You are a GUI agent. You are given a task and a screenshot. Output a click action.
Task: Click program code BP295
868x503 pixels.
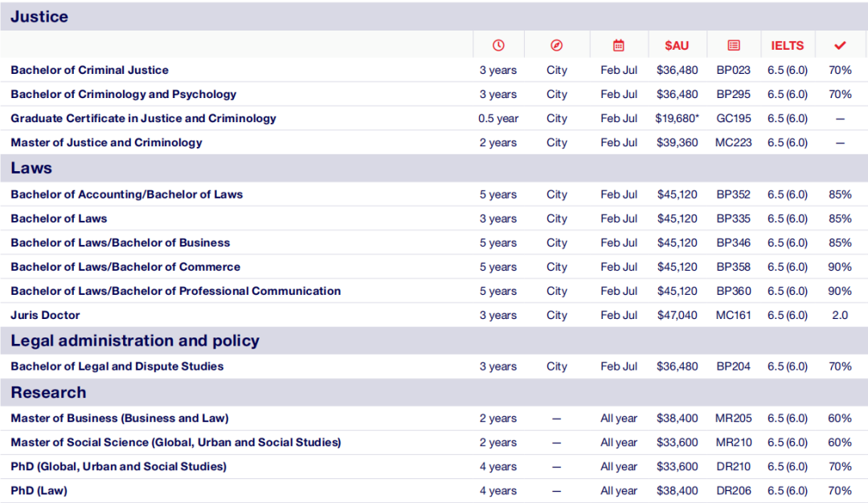point(734,94)
